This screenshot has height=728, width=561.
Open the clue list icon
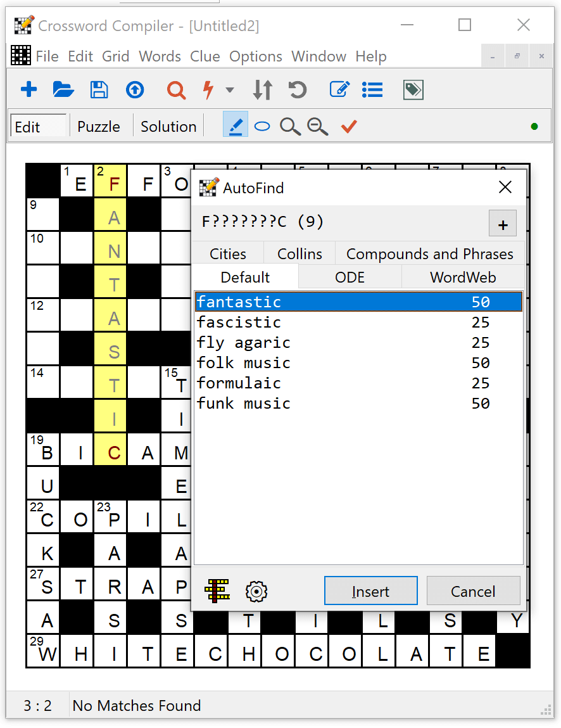[x=372, y=90]
